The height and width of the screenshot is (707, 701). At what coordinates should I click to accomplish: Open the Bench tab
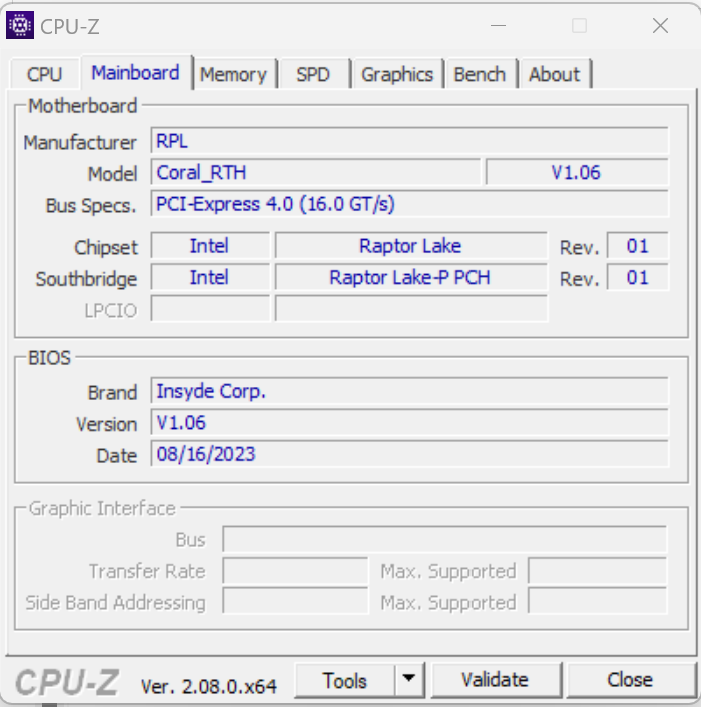480,74
